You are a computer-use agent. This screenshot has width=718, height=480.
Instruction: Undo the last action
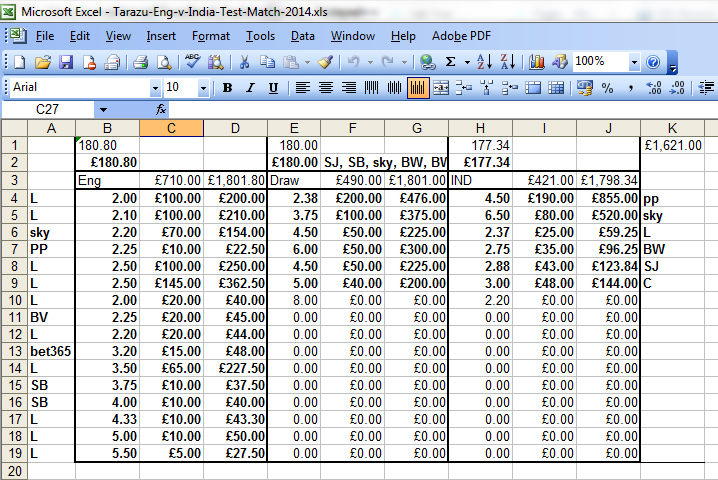coord(354,62)
